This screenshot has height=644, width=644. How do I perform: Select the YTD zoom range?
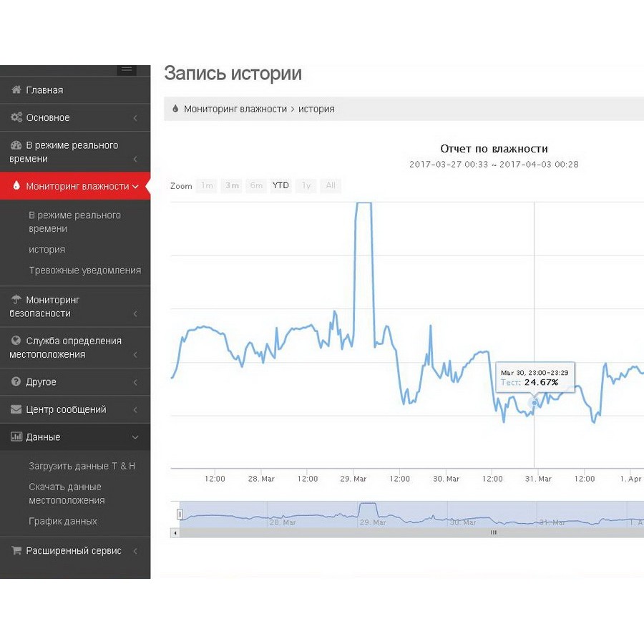(280, 186)
